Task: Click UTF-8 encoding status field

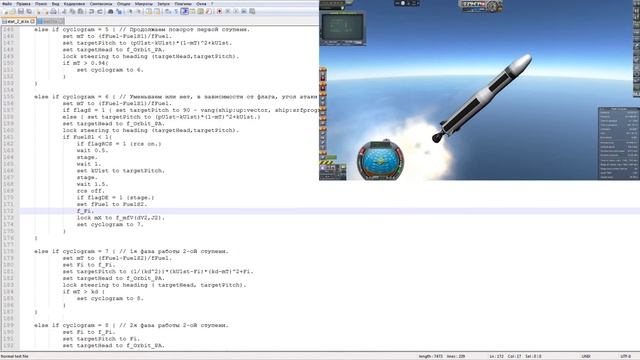Action: (625, 356)
